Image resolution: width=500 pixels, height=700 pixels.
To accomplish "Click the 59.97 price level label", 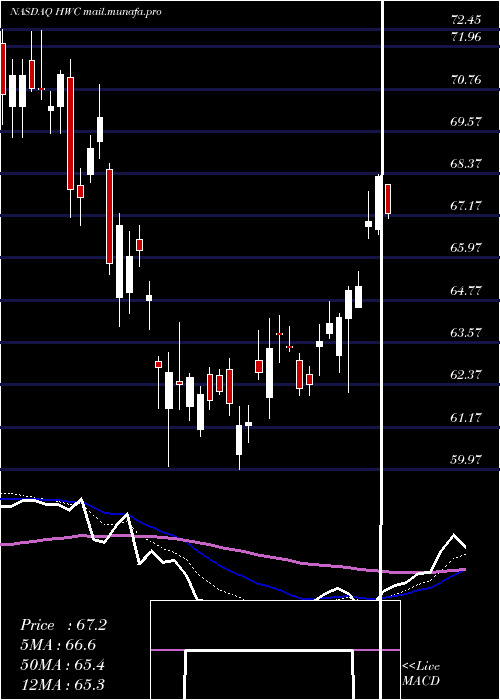I will 466,459.
